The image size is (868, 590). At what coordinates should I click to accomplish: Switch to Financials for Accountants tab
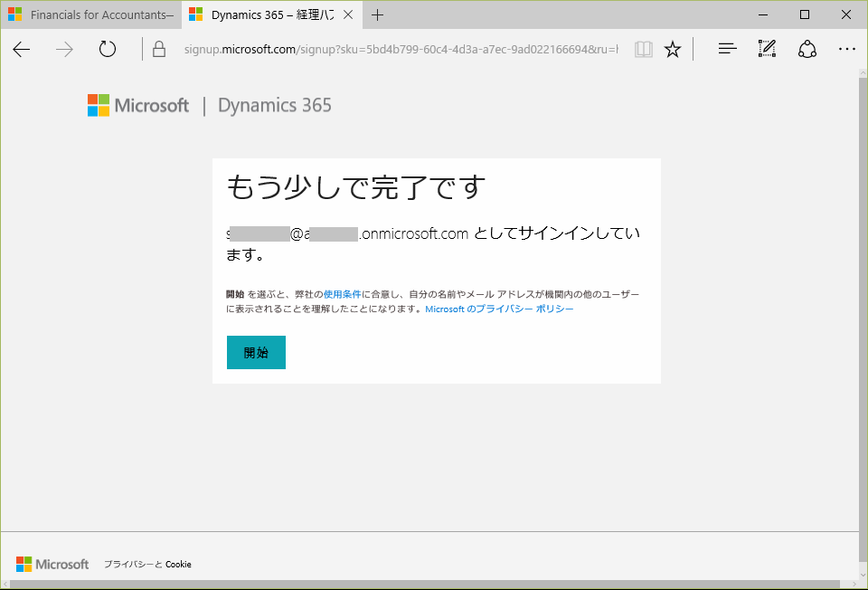coord(91,15)
